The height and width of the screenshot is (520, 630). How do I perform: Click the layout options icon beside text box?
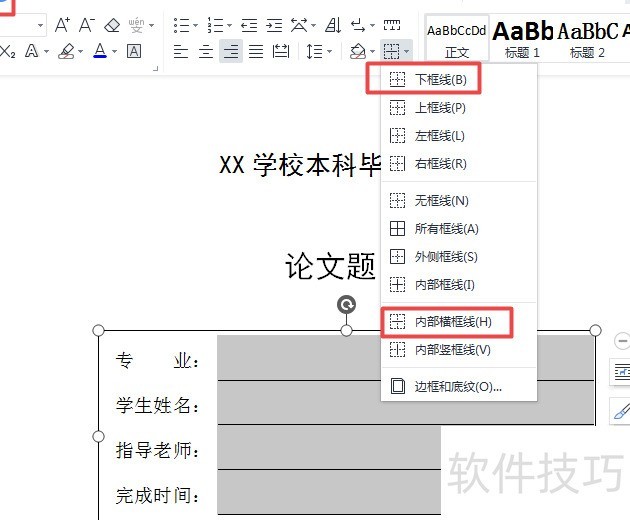621,372
